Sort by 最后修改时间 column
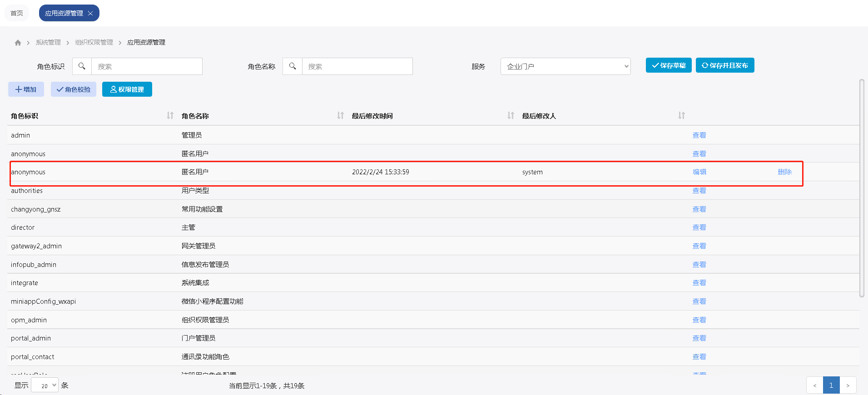Image resolution: width=868 pixels, height=395 pixels. (511, 115)
